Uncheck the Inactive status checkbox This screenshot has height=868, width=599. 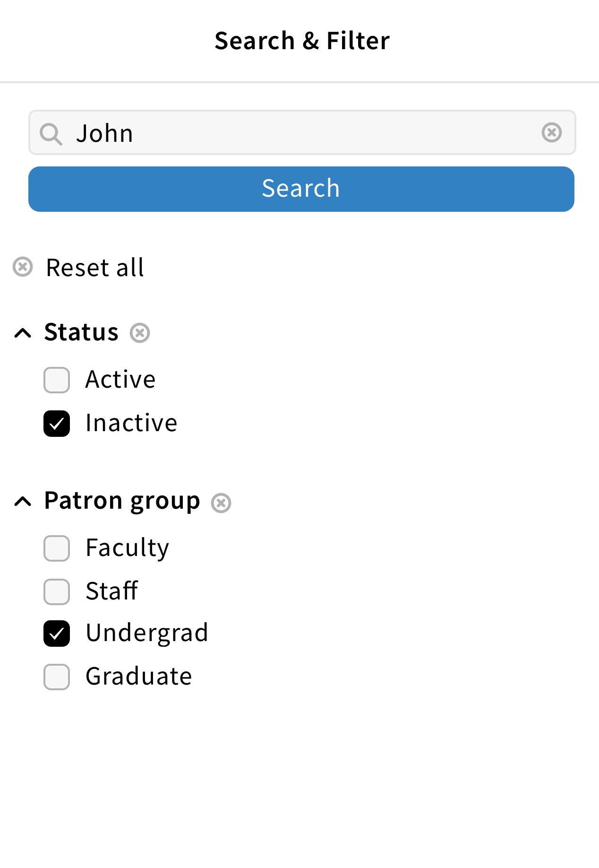coord(57,424)
